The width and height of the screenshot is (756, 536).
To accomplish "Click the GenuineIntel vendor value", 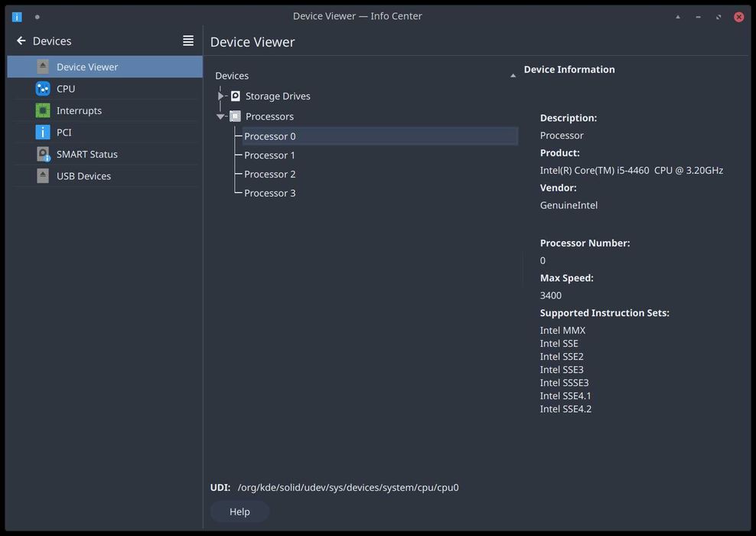I will point(569,205).
